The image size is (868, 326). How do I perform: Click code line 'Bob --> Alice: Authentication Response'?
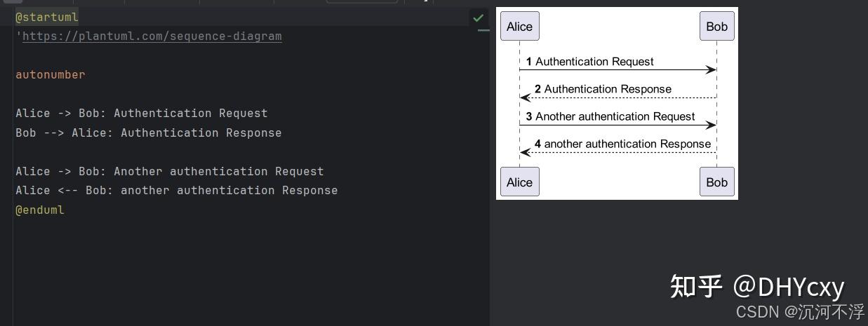[x=149, y=133]
